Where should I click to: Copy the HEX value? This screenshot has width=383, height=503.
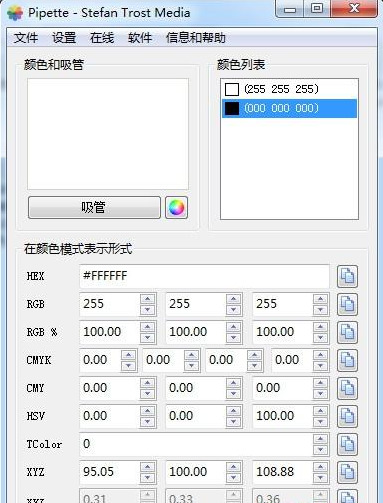(x=347, y=276)
